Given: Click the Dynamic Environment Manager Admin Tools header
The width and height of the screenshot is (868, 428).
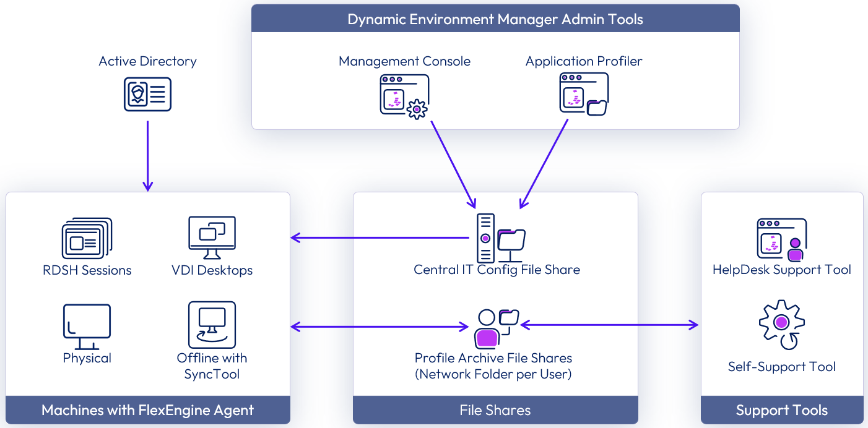Looking at the screenshot, I should click(x=495, y=19).
